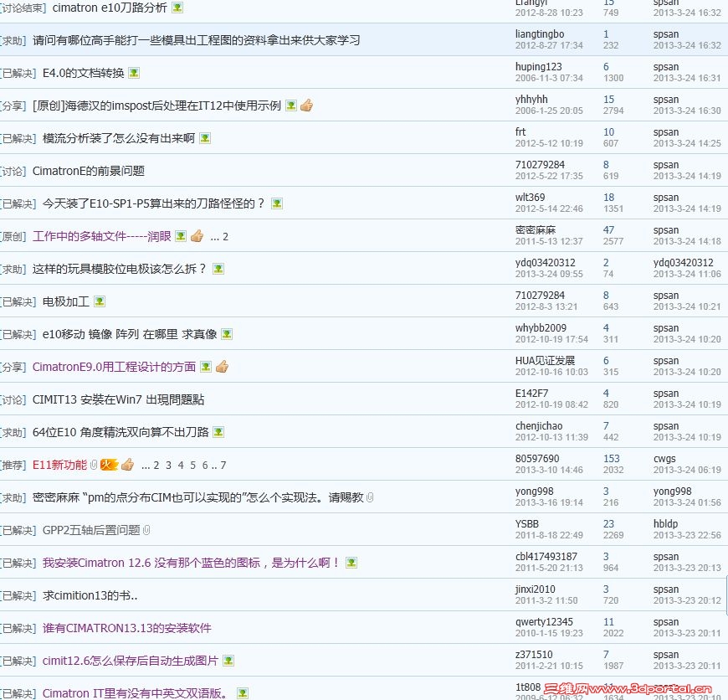Open author profile 'chenjichao'

coord(539,426)
